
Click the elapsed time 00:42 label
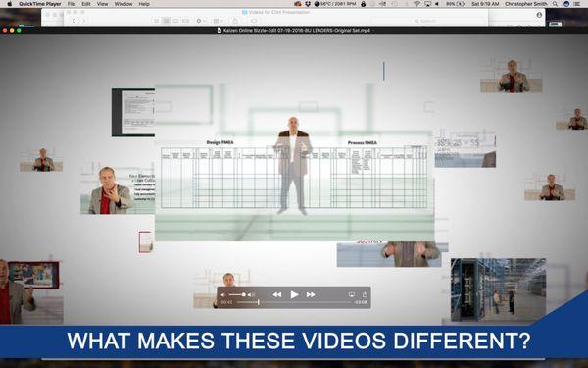click(x=226, y=302)
